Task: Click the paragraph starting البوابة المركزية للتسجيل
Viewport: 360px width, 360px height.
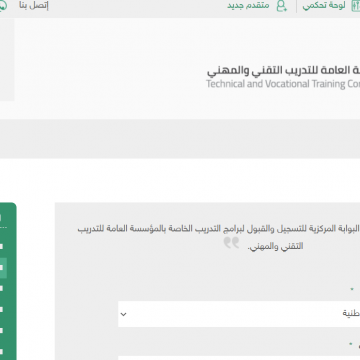Action: coord(219,237)
